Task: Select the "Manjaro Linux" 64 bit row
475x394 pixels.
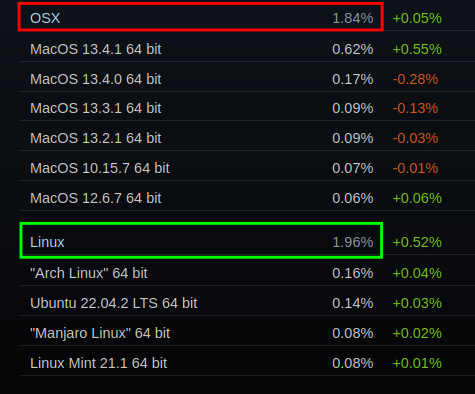Action: click(247, 333)
